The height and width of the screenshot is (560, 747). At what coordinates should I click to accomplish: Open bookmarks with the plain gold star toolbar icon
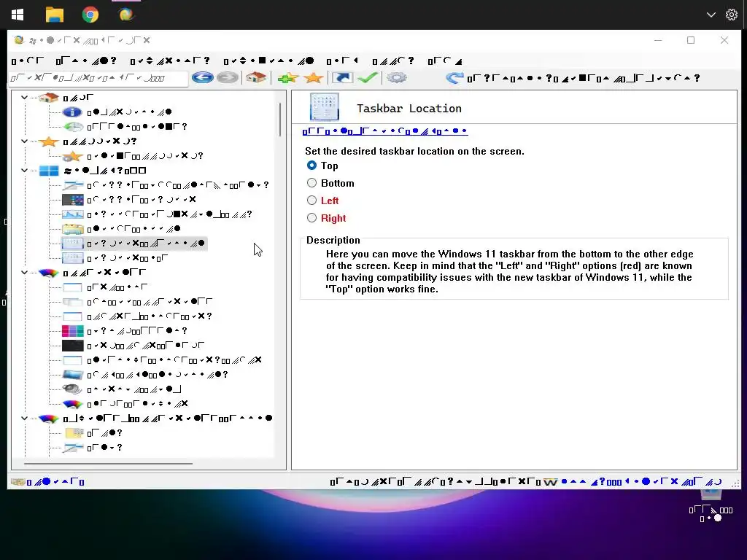pos(313,77)
